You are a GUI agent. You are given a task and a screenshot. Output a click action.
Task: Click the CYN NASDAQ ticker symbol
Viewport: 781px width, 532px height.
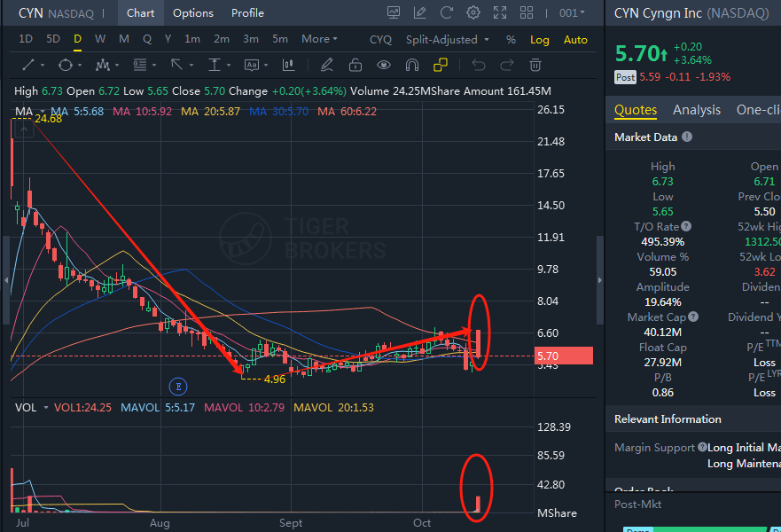[x=56, y=13]
